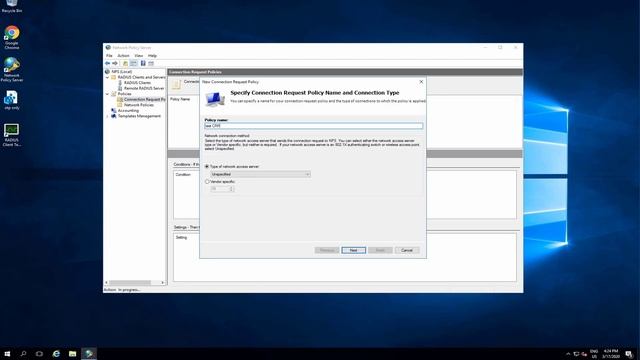Select Remote RADIUS Server Groups tree item
640x360 pixels.
(144, 88)
